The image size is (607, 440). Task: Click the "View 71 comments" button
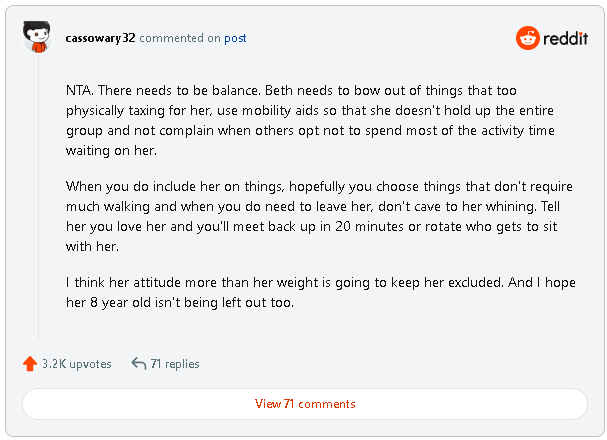click(305, 404)
